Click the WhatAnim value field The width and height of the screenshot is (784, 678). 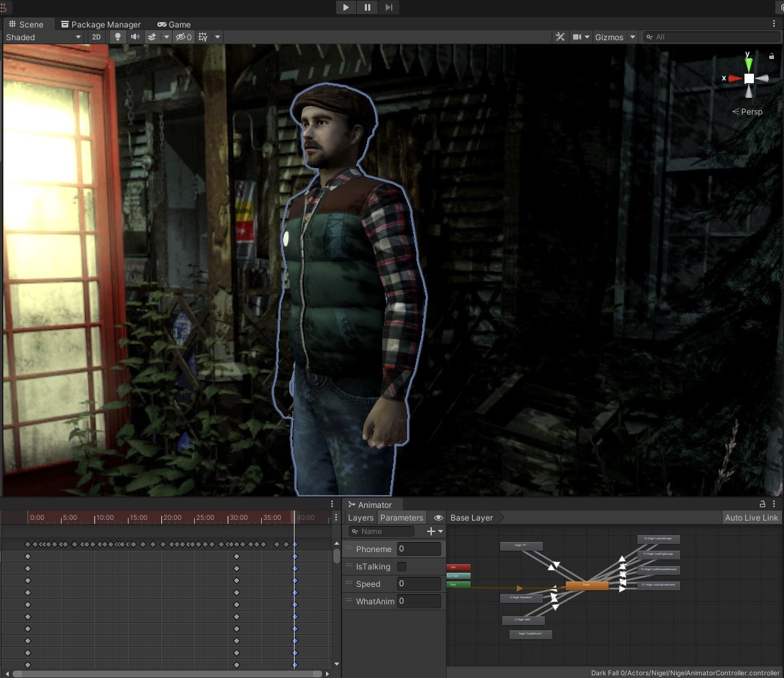coord(419,601)
